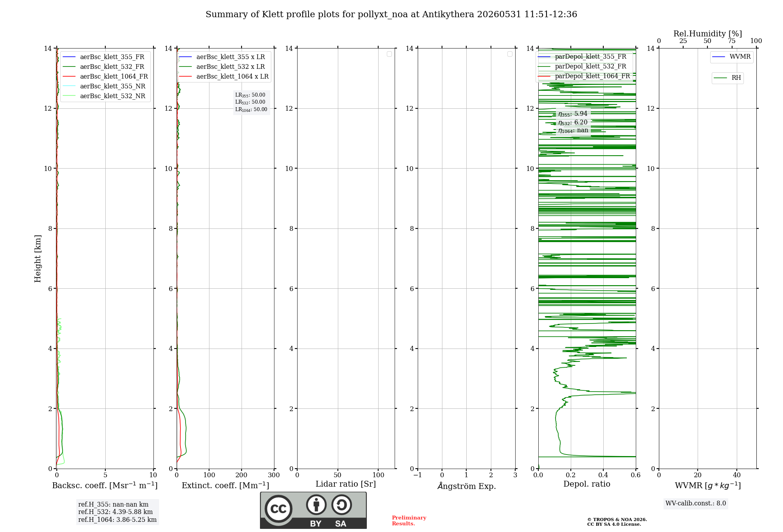
Task: Click the parDepol_klett_1064_FR legend entry
Action: 584,76
